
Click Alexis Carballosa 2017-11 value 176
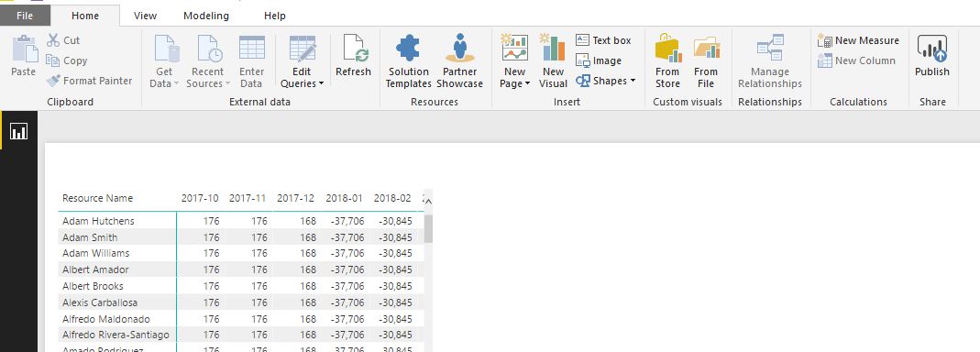259,302
